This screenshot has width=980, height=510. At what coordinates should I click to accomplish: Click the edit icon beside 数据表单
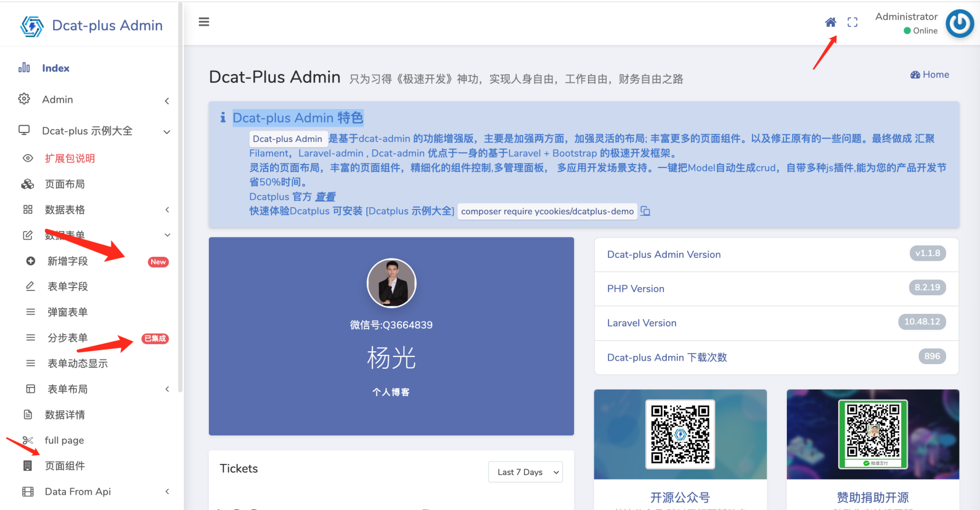pyautogui.click(x=27, y=235)
